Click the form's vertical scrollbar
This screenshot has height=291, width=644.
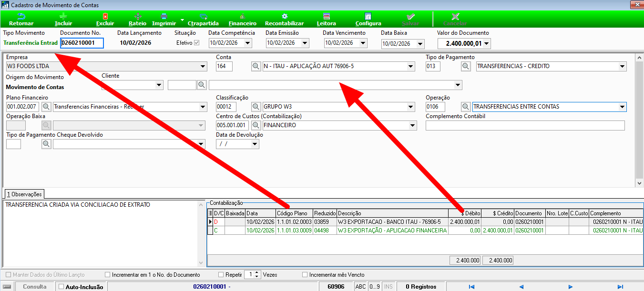coord(639,120)
